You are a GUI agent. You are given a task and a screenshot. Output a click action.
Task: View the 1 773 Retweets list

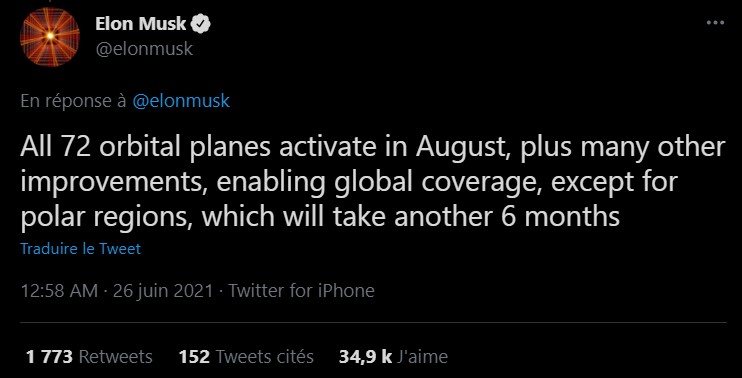click(x=89, y=356)
